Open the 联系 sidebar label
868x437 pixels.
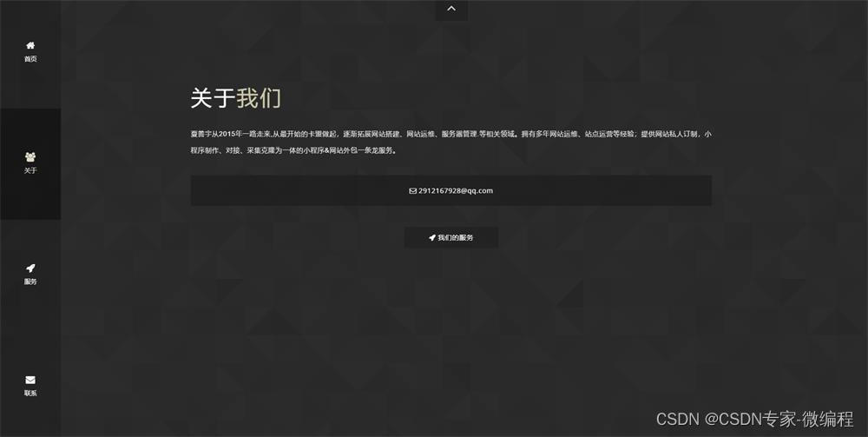click(30, 394)
